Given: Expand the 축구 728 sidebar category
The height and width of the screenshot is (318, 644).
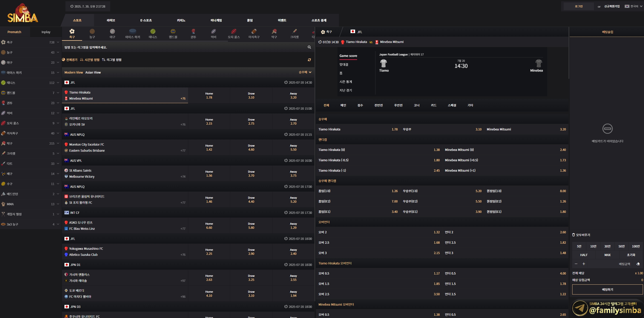Looking at the screenshot, I should [x=30, y=42].
